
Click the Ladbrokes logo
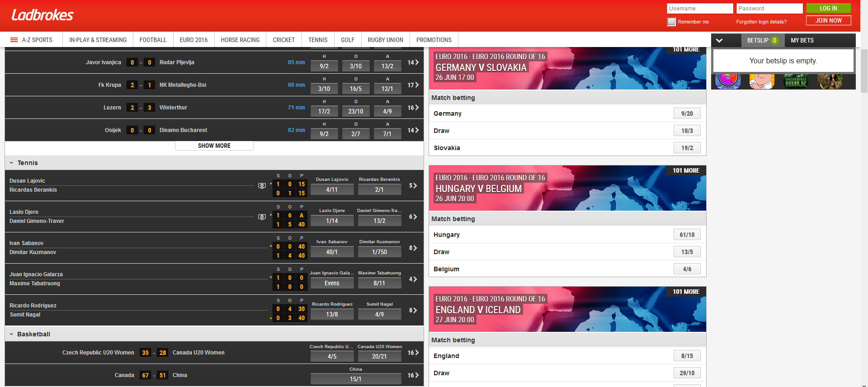pos(42,15)
